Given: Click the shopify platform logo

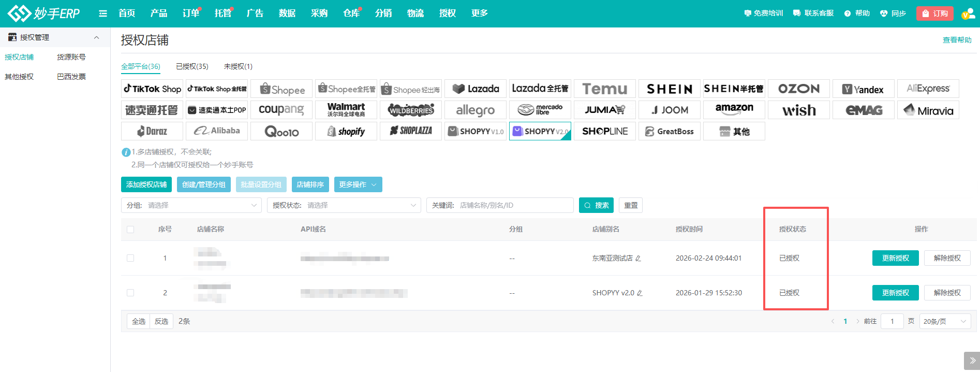Looking at the screenshot, I should tap(346, 131).
